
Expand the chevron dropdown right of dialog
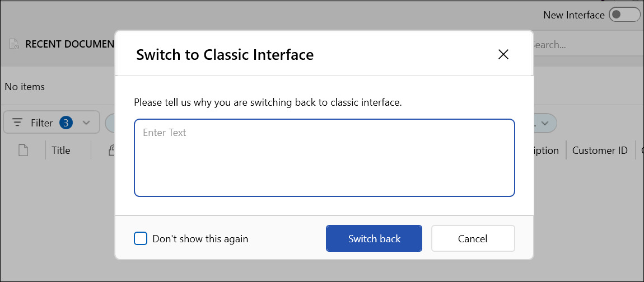point(545,123)
